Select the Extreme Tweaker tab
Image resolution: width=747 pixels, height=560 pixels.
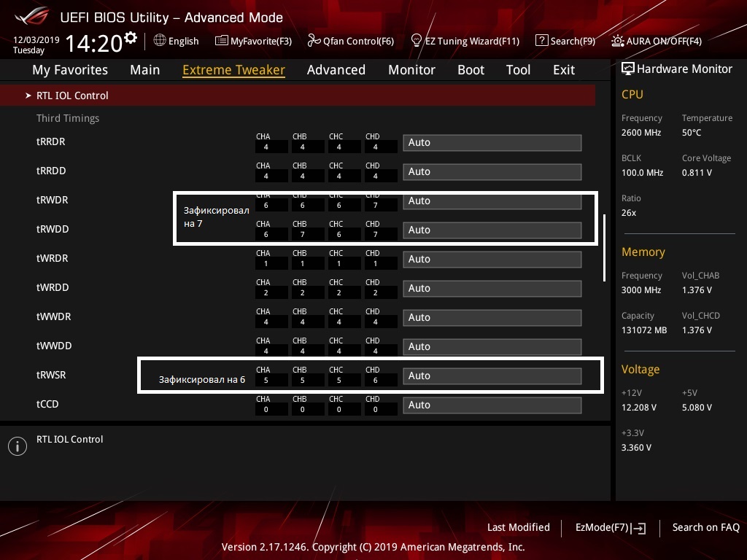pos(234,70)
